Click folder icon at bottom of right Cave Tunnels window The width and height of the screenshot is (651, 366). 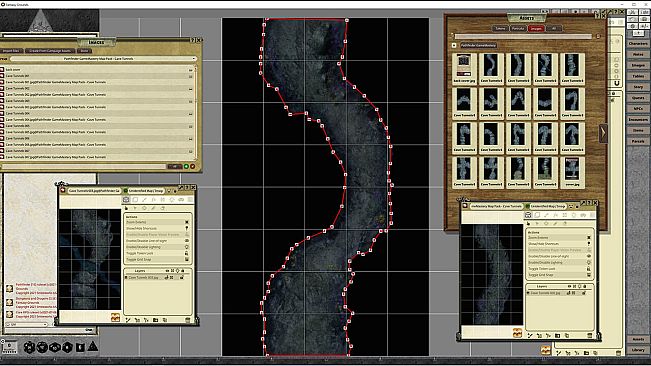[558, 335]
